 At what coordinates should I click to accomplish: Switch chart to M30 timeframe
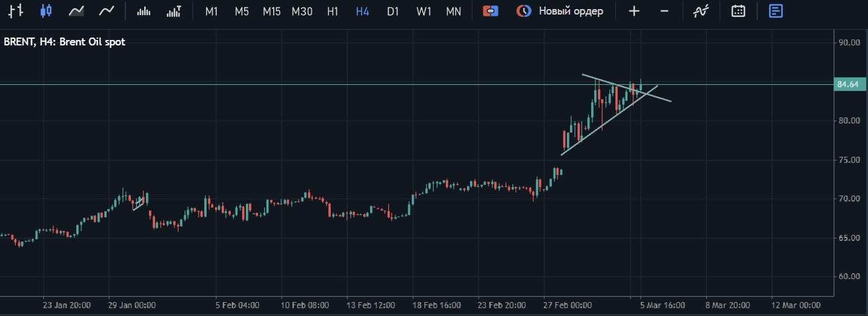click(x=302, y=11)
